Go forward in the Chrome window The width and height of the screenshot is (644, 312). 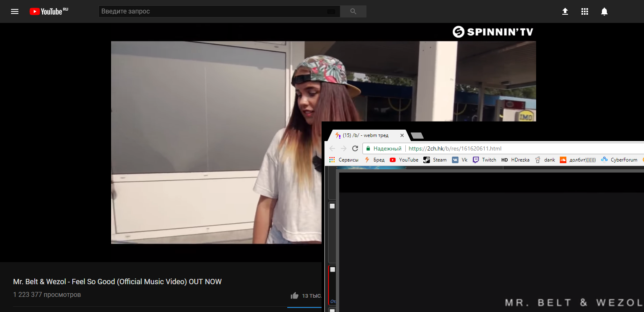point(344,148)
